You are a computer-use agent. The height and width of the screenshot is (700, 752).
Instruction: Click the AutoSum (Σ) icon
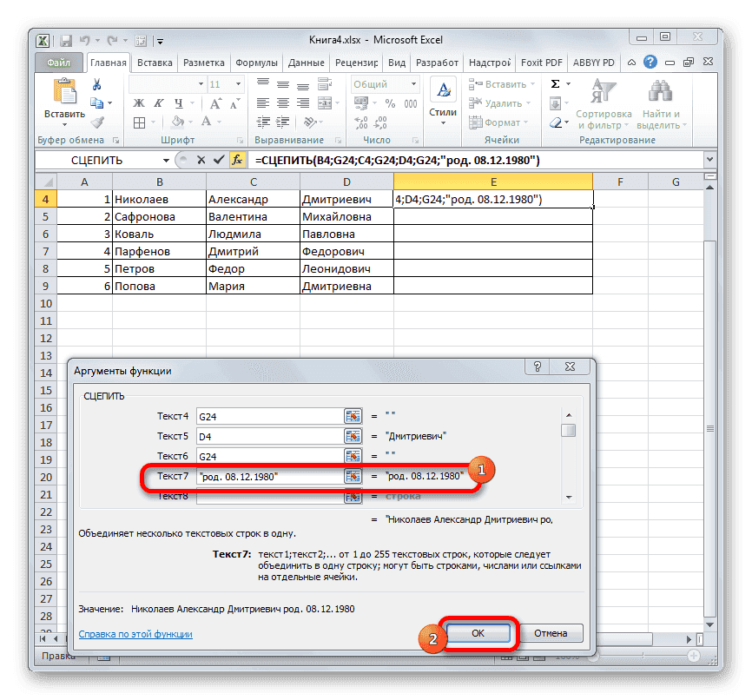coord(557,83)
